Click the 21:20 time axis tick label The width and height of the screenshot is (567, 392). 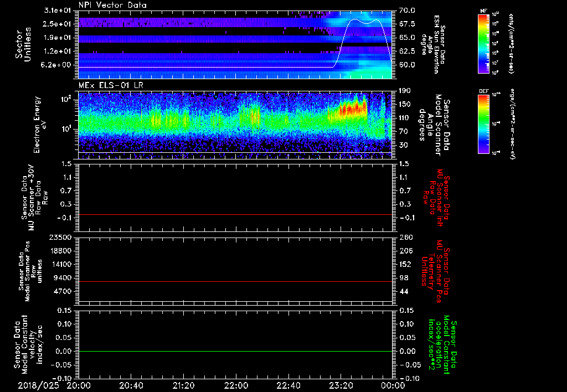click(x=184, y=385)
